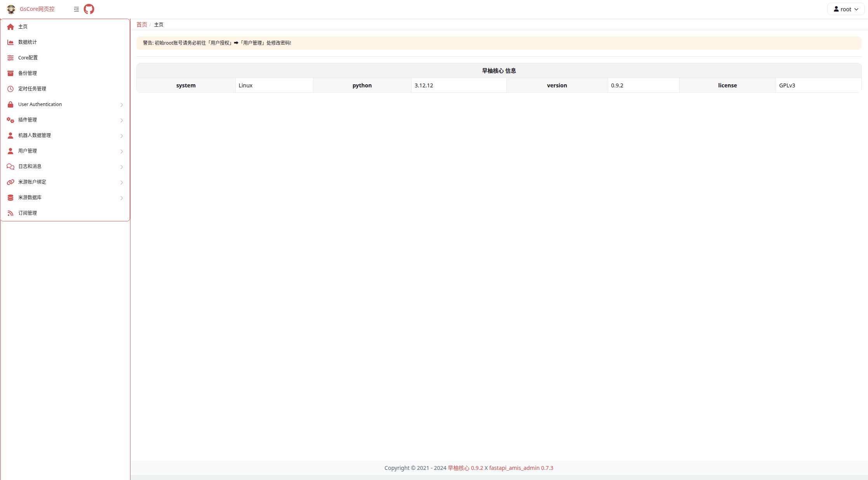The image size is (868, 480).
Task: Click the RSS icon for 订阅管理
Action: [10, 213]
